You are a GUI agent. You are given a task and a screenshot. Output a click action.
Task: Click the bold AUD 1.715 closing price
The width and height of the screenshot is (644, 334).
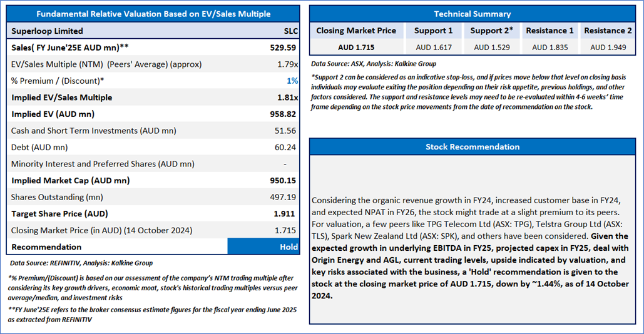356,47
